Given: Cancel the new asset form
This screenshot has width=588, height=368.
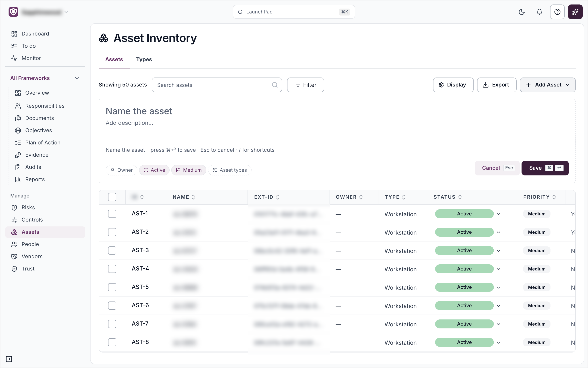Looking at the screenshot, I should [x=497, y=168].
